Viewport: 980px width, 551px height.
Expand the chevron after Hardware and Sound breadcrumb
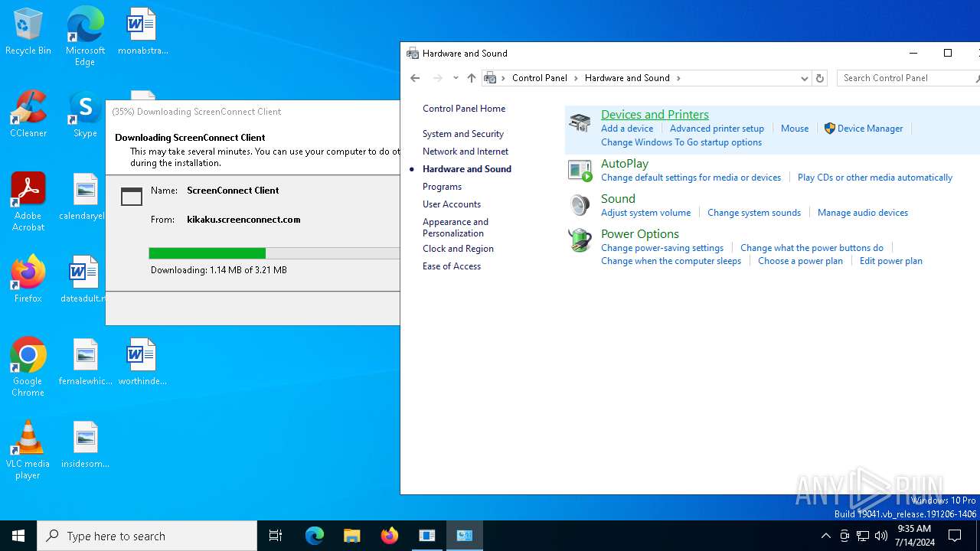(678, 78)
